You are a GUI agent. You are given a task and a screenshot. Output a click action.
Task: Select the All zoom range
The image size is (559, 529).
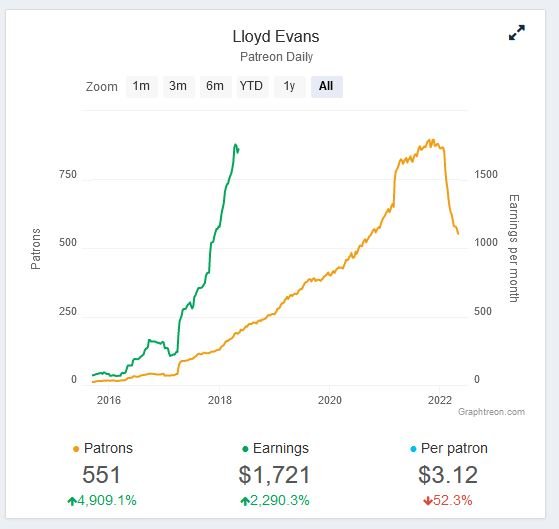coord(326,86)
